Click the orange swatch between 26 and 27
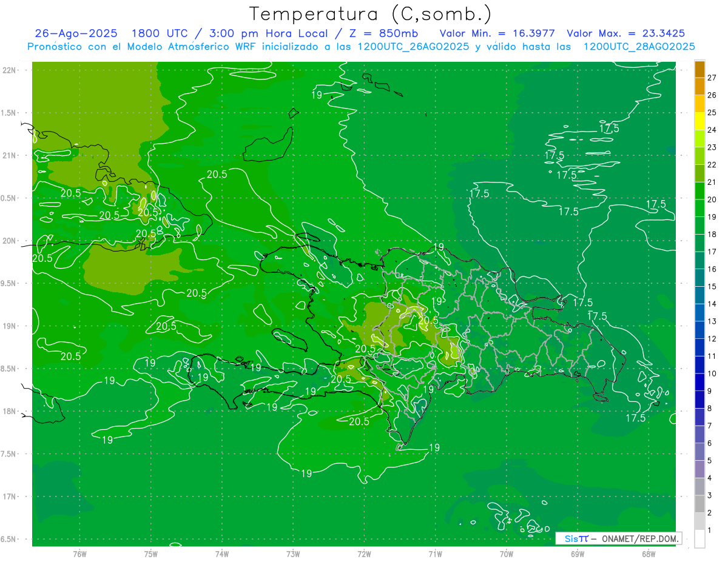Viewport: 728px width, 562px height. click(x=699, y=86)
